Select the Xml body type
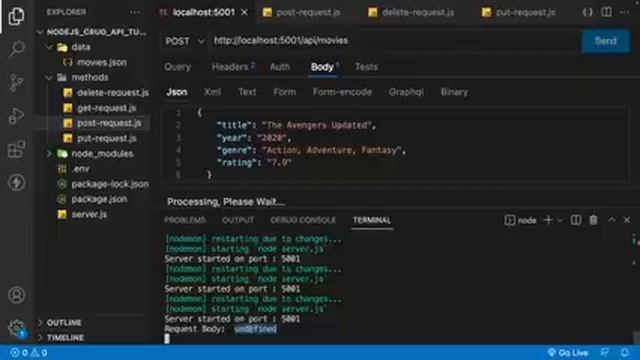640x360 pixels. click(x=212, y=92)
